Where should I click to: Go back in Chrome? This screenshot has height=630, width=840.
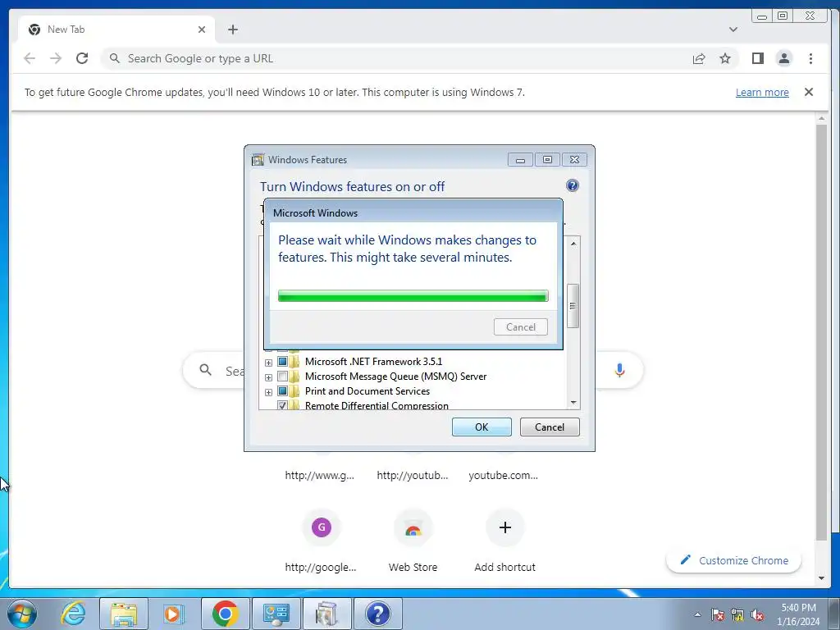click(30, 58)
